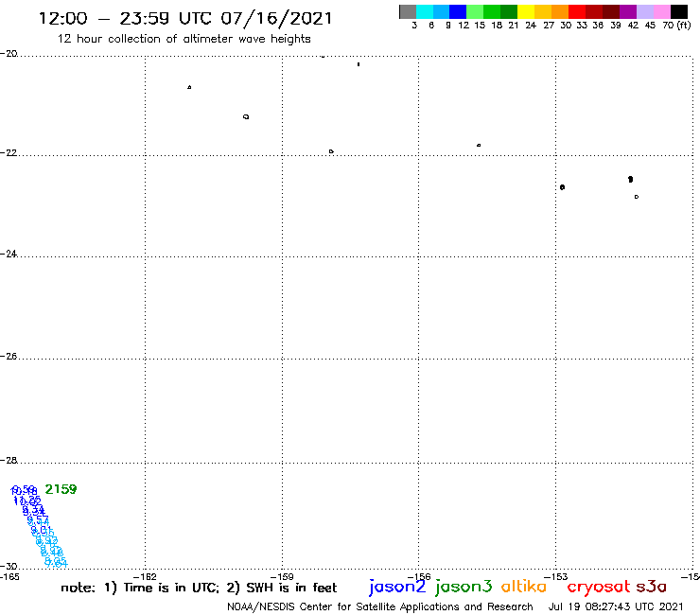Click the -162 longitude axis label
This screenshot has width=700, height=615.
pos(145,576)
